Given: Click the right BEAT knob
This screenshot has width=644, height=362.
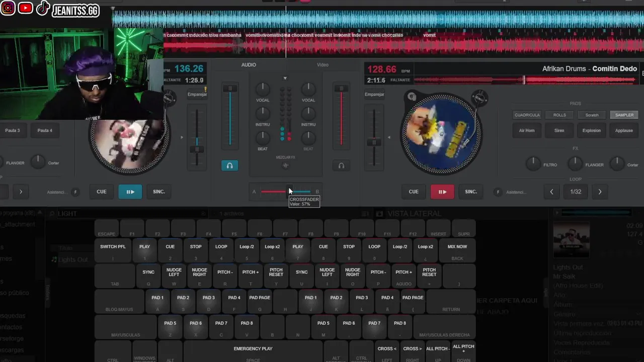Looking at the screenshot, I should (x=308, y=138).
